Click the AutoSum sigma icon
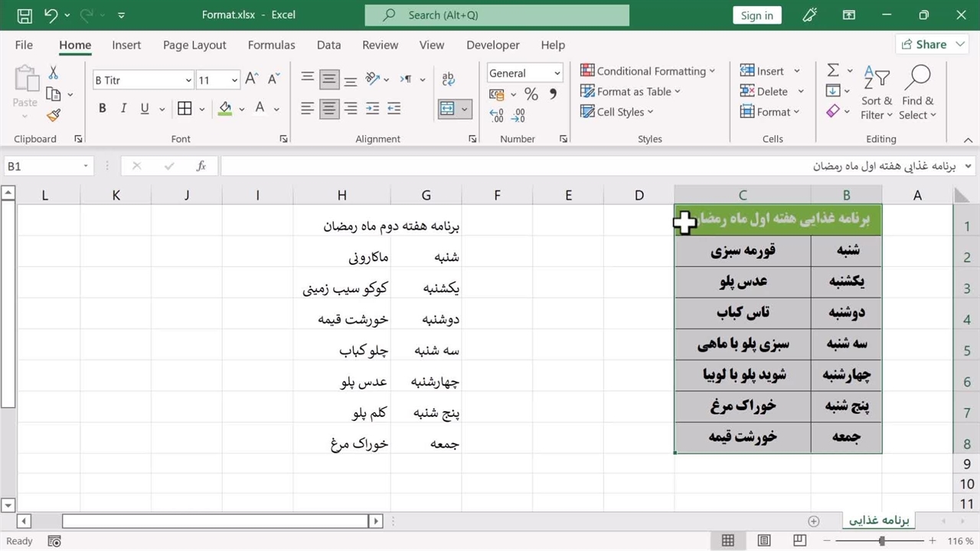 coord(833,70)
